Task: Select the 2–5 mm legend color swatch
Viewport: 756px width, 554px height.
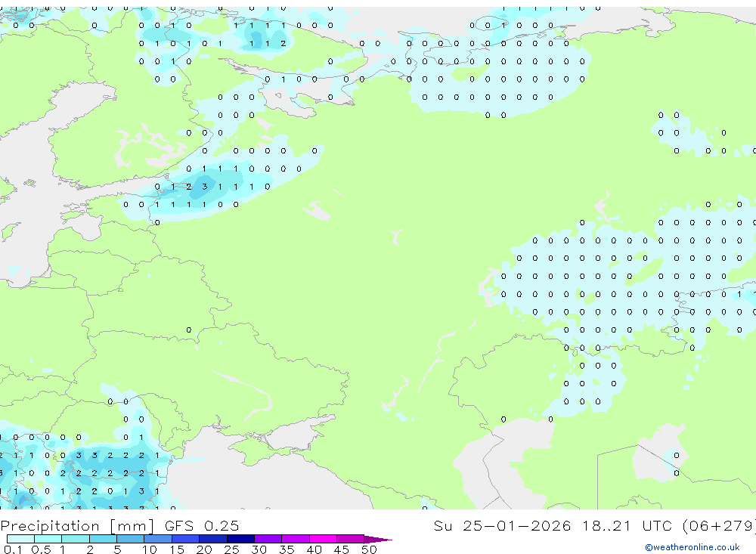Action: (103, 539)
